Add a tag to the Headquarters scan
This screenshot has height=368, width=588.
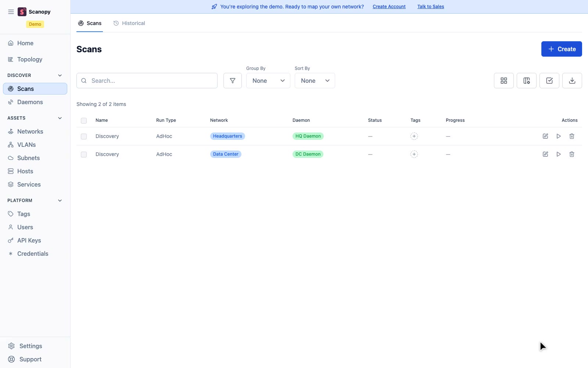[414, 136]
